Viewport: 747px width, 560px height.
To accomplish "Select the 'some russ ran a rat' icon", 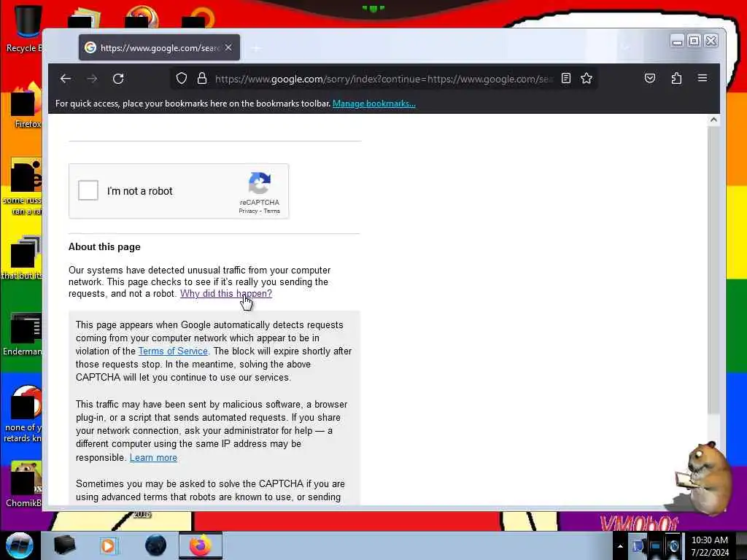I will pos(23,187).
